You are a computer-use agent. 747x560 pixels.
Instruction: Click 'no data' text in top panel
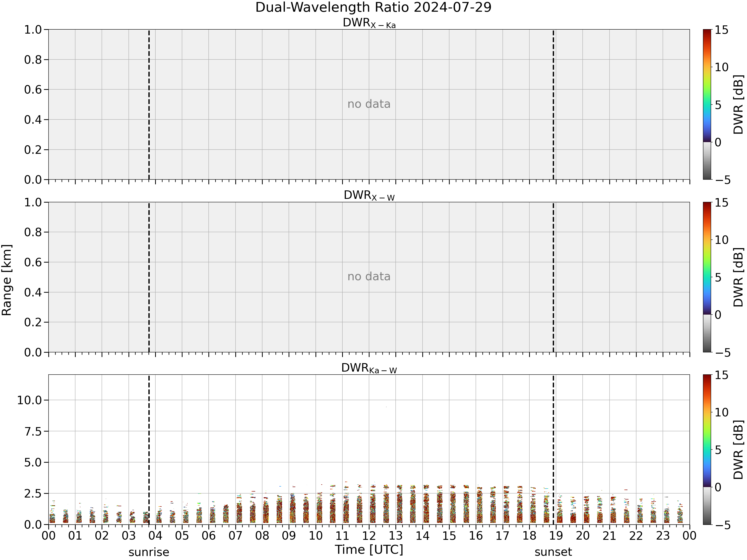coord(369,104)
